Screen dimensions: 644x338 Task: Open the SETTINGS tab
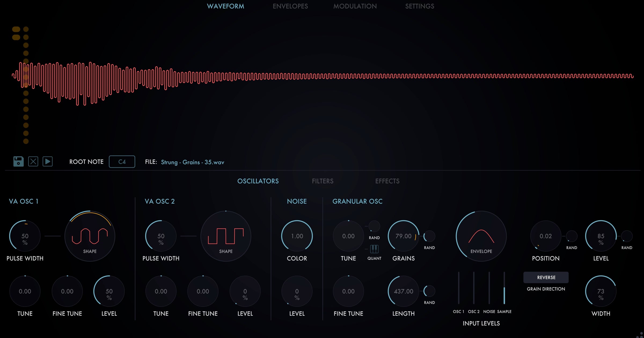420,6
